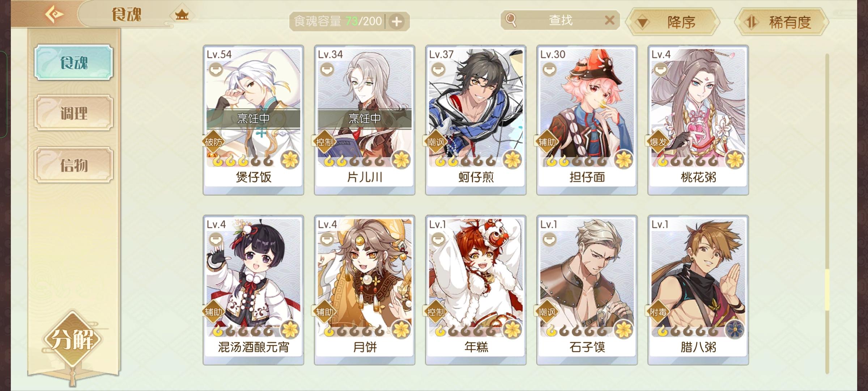The height and width of the screenshot is (391, 868).
Task: Tap the back arrow icon
Action: coord(54,14)
